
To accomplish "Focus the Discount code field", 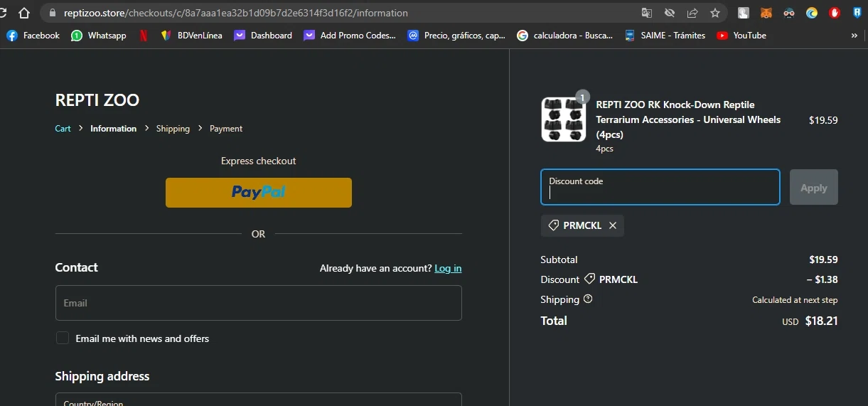I will [660, 187].
